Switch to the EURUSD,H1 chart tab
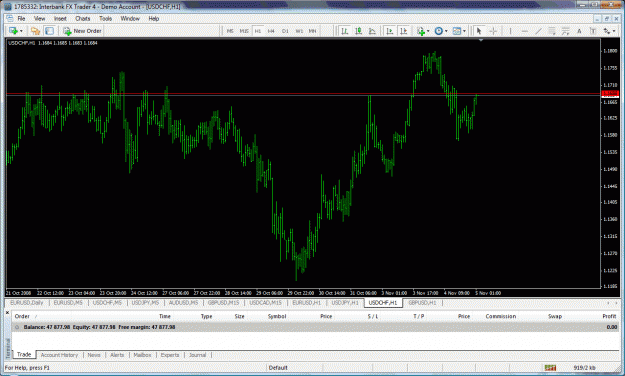This screenshot has width=625, height=376. (307, 303)
